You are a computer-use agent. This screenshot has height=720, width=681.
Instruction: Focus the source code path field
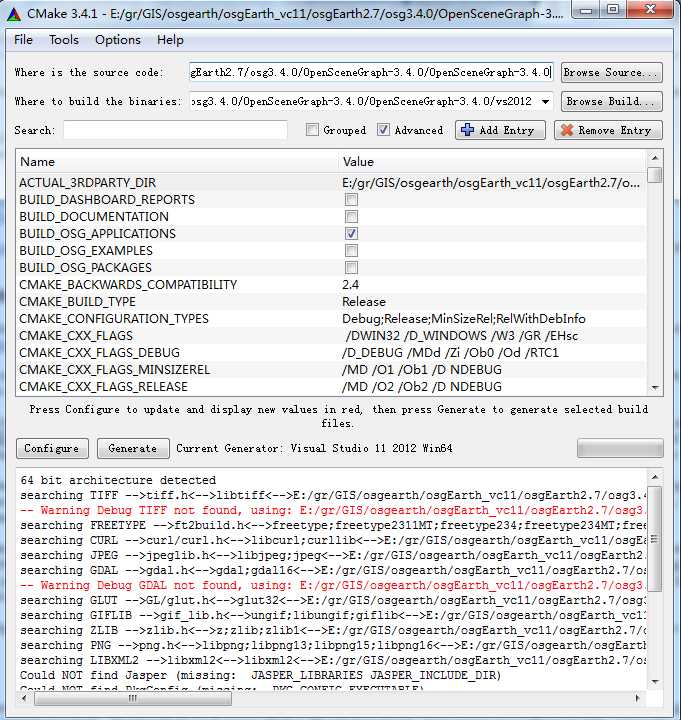pyautogui.click(x=371, y=73)
